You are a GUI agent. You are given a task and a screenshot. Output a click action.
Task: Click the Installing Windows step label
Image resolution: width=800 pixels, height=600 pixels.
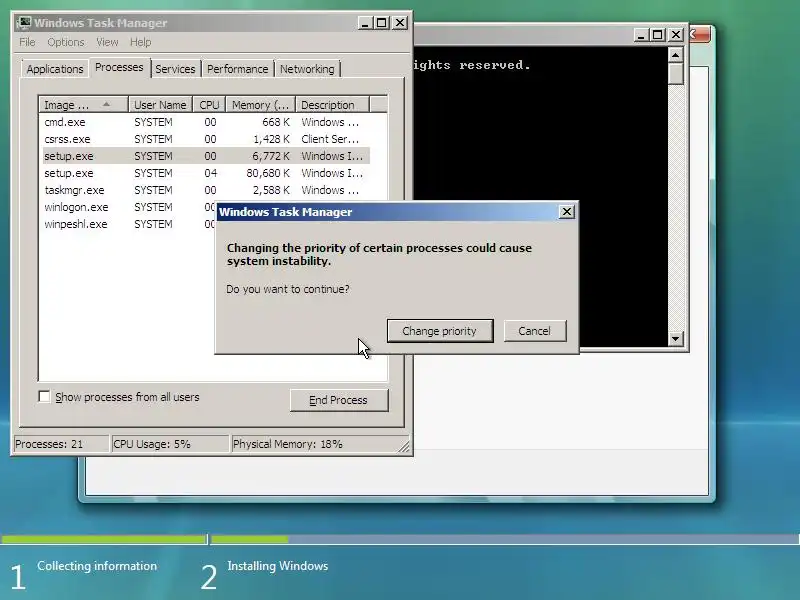278,566
